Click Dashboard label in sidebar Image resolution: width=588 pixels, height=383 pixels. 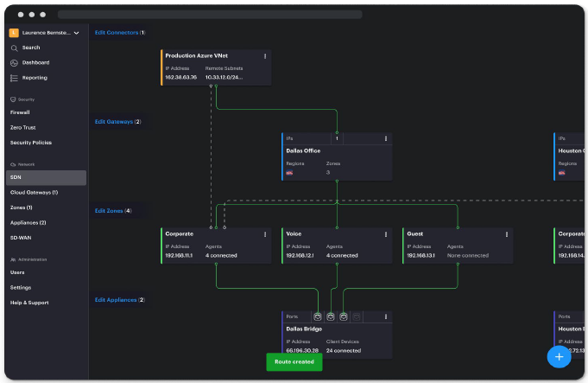(x=35, y=63)
